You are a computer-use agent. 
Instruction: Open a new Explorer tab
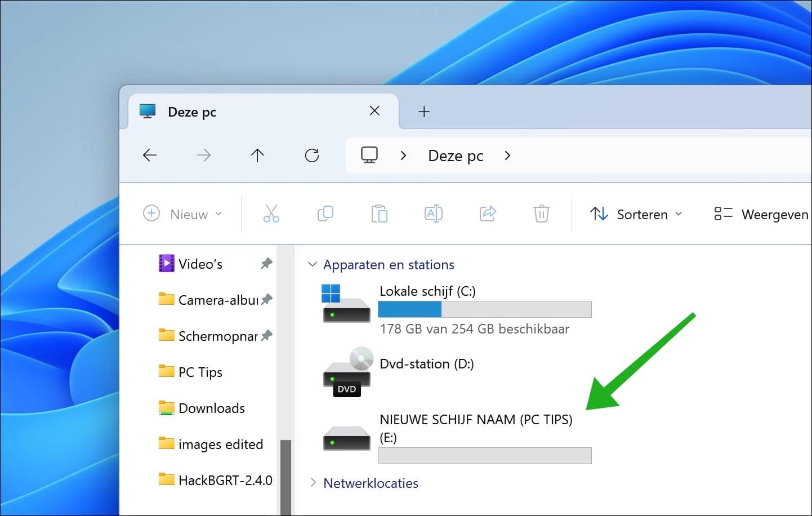423,112
